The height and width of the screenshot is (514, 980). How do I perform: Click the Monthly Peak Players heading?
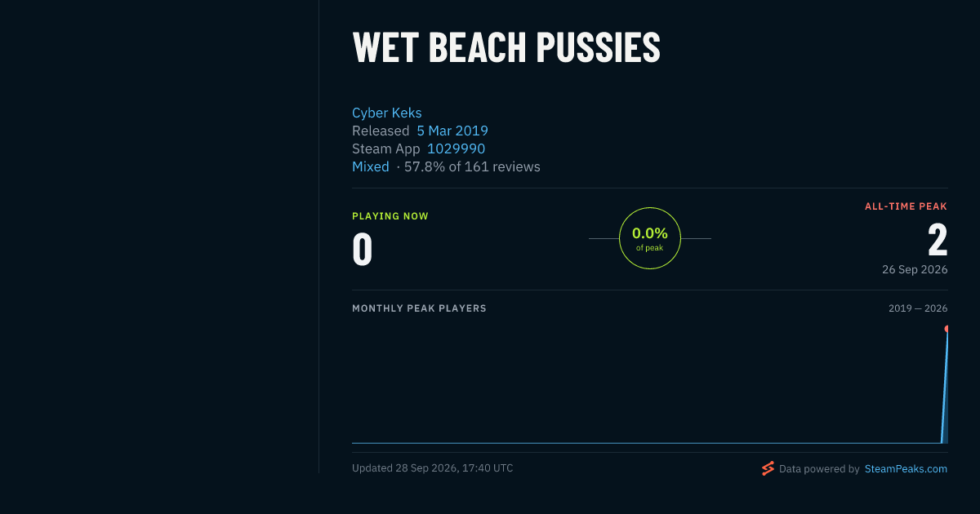[419, 308]
